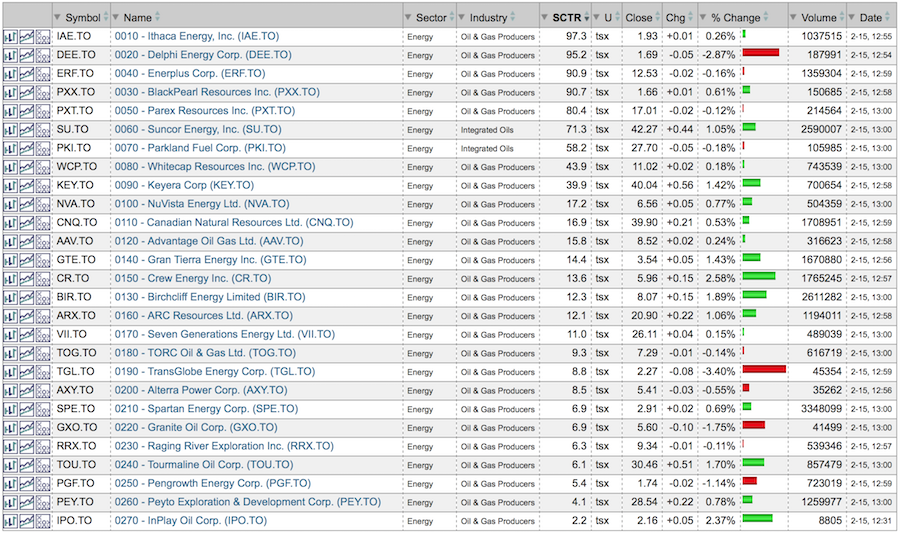Open line chart icon for VII.TO row

coord(26,336)
